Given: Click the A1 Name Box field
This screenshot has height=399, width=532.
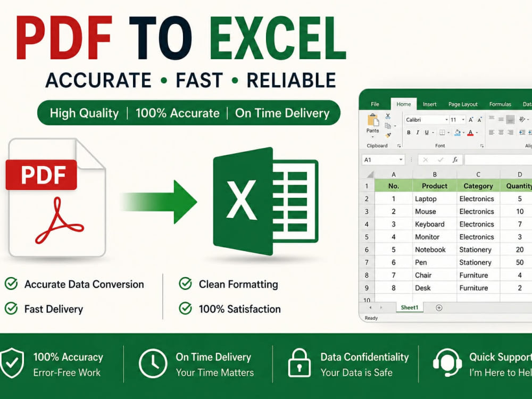Looking at the screenshot, I should (384, 160).
